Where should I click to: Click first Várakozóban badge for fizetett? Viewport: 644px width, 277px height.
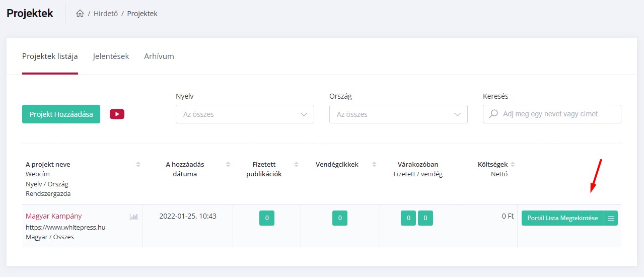[x=408, y=218]
